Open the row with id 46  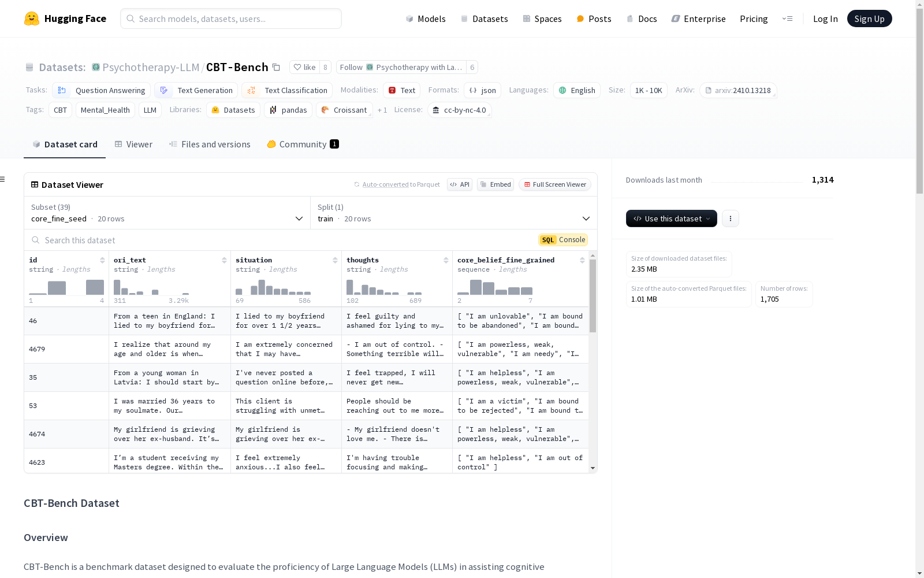click(306, 321)
